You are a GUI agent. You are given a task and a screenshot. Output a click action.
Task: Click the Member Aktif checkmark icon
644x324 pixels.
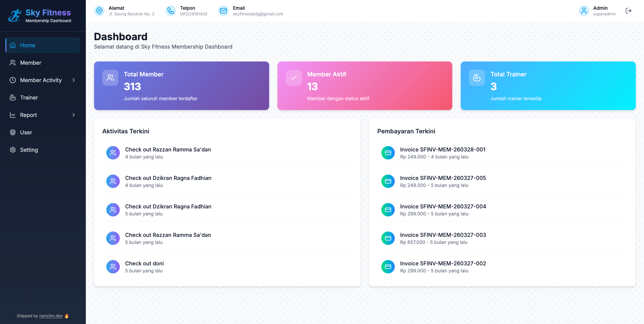pyautogui.click(x=294, y=78)
